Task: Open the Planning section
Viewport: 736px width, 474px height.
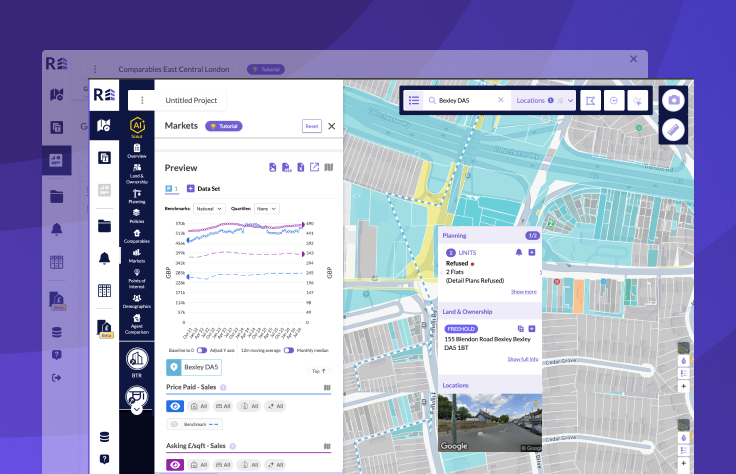Action: tap(137, 196)
